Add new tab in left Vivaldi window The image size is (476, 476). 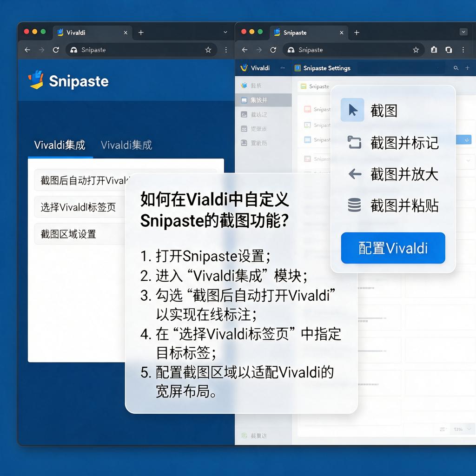[x=141, y=33]
